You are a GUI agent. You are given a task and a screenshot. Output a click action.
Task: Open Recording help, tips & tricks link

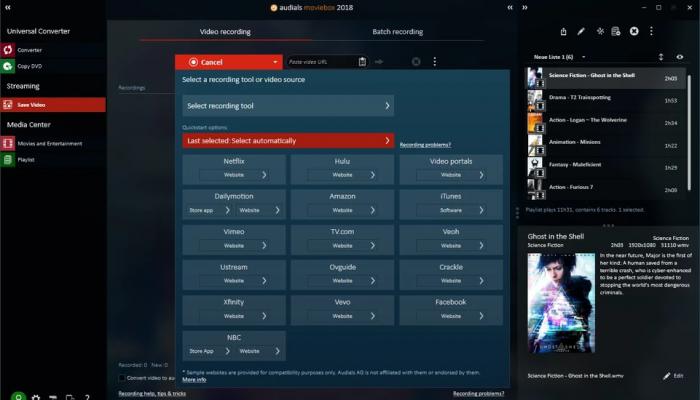pyautogui.click(x=152, y=393)
